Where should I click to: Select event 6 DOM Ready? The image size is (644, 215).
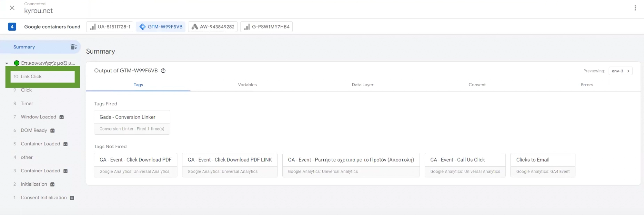tap(34, 130)
